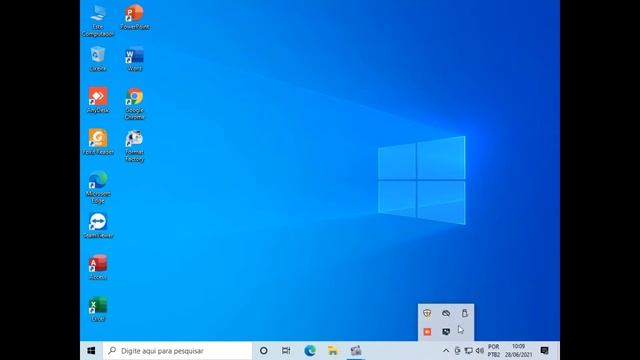Screen dimensions: 640x360
Task: Open Task View on the taskbar
Action: click(286, 351)
